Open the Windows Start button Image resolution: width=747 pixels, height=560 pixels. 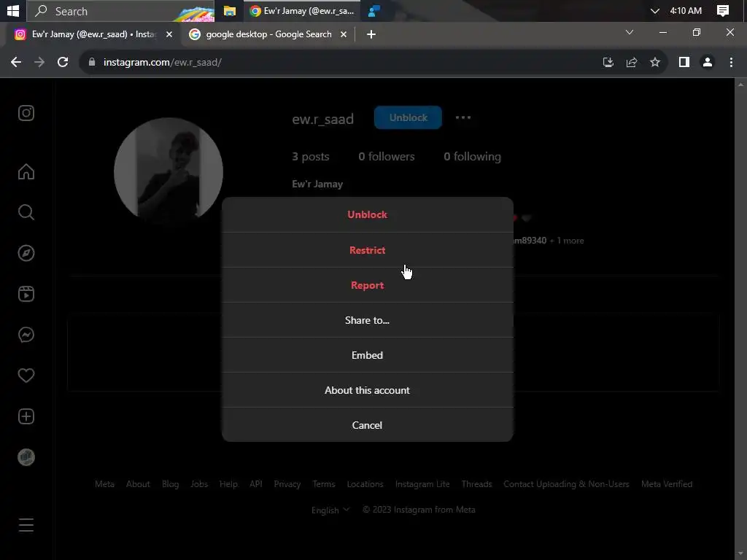pos(13,11)
